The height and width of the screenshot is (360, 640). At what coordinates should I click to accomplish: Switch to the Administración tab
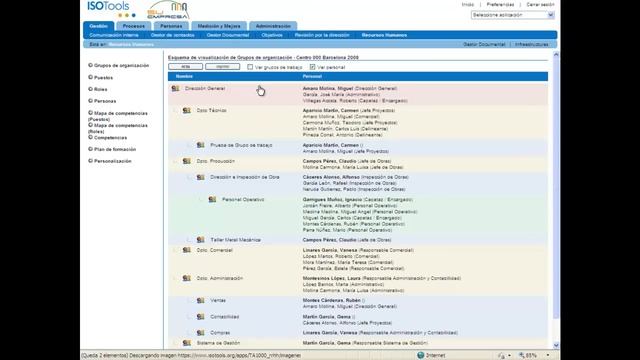[x=273, y=26]
